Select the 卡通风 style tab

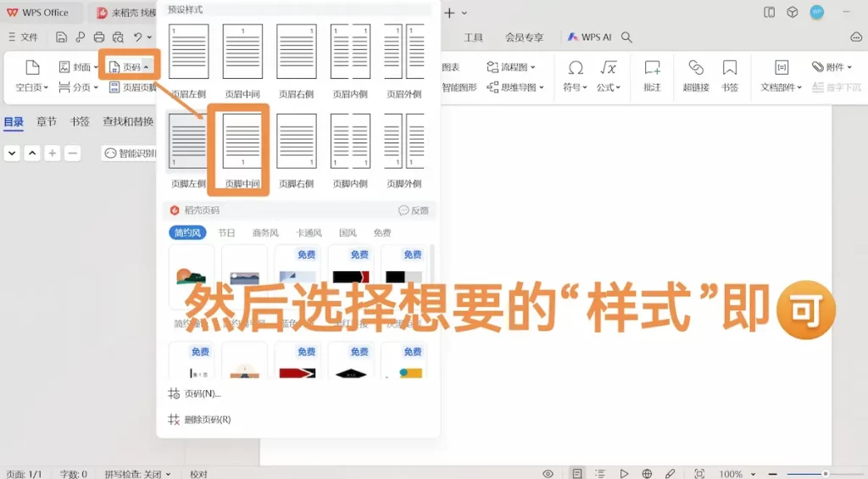pyautogui.click(x=309, y=232)
